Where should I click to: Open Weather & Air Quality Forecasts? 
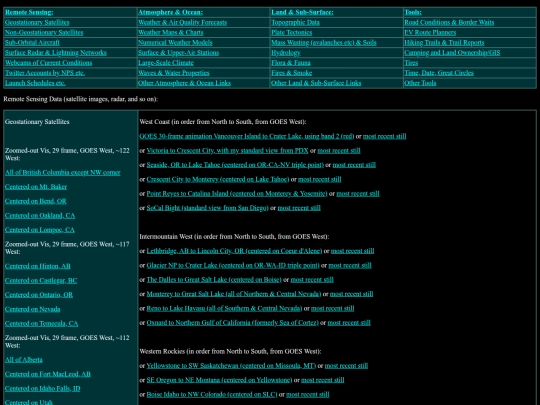click(182, 22)
